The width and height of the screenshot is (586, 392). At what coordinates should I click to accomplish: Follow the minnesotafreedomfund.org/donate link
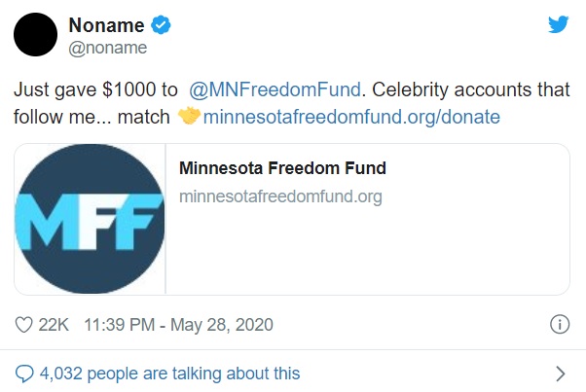(x=351, y=118)
